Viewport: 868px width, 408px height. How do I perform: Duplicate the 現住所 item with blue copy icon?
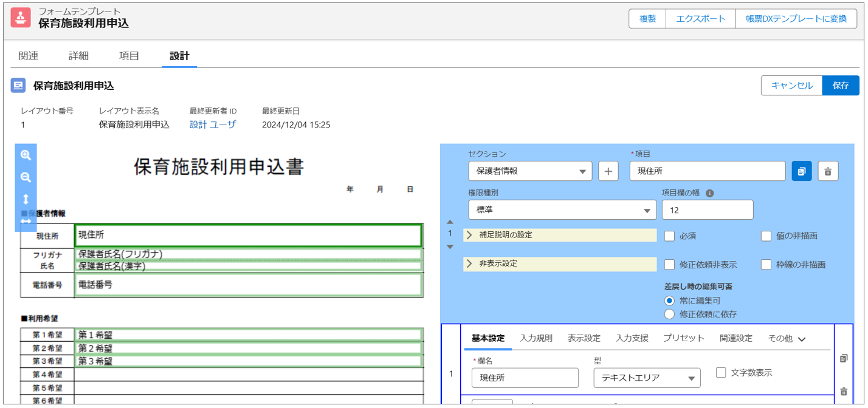tap(802, 171)
